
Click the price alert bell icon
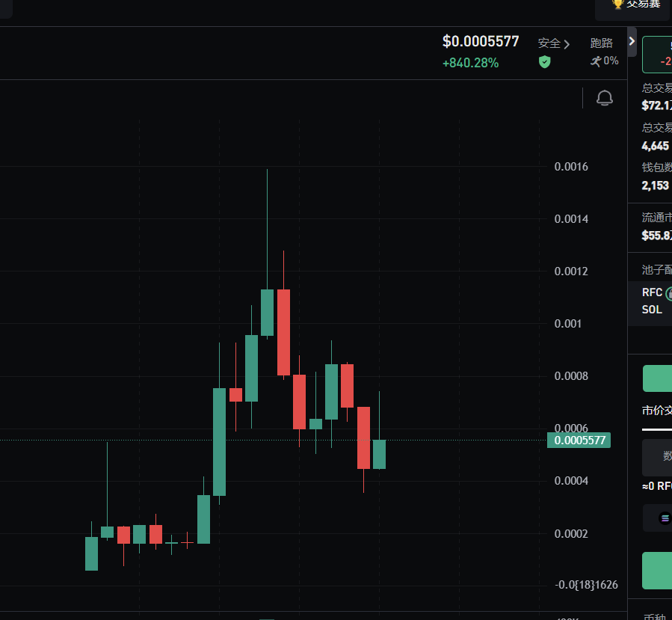[604, 98]
